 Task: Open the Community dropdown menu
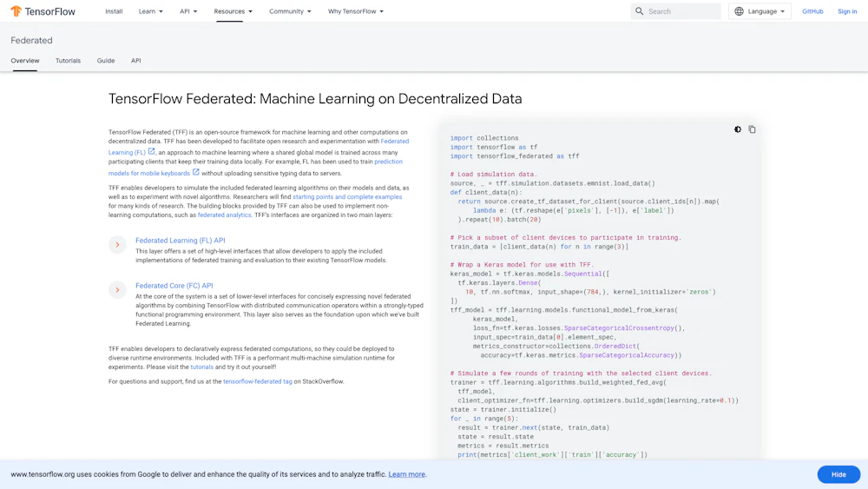coord(290,11)
